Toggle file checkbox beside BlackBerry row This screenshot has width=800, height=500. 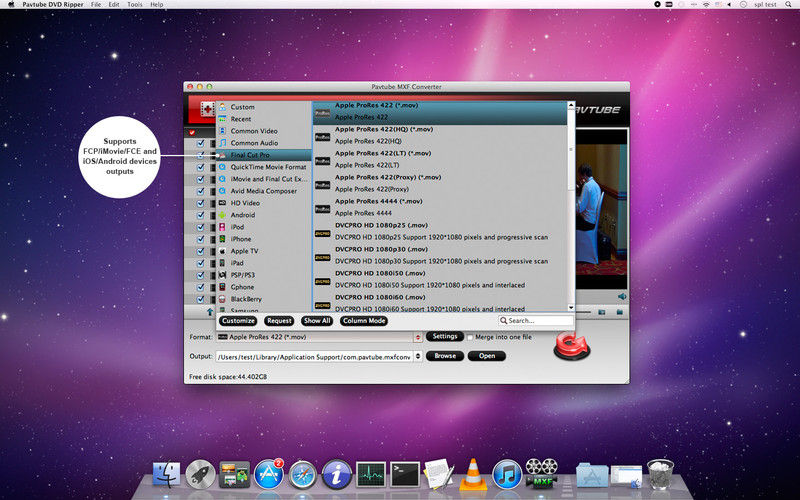click(x=201, y=299)
